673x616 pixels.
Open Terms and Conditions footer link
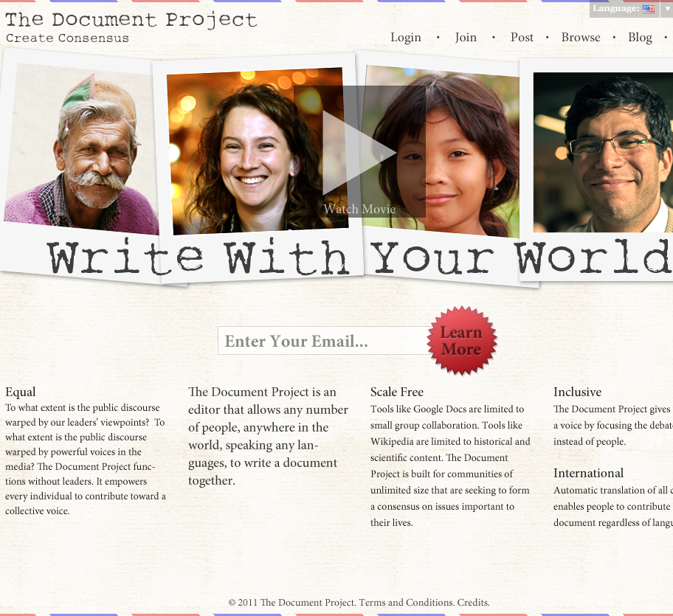[406, 602]
